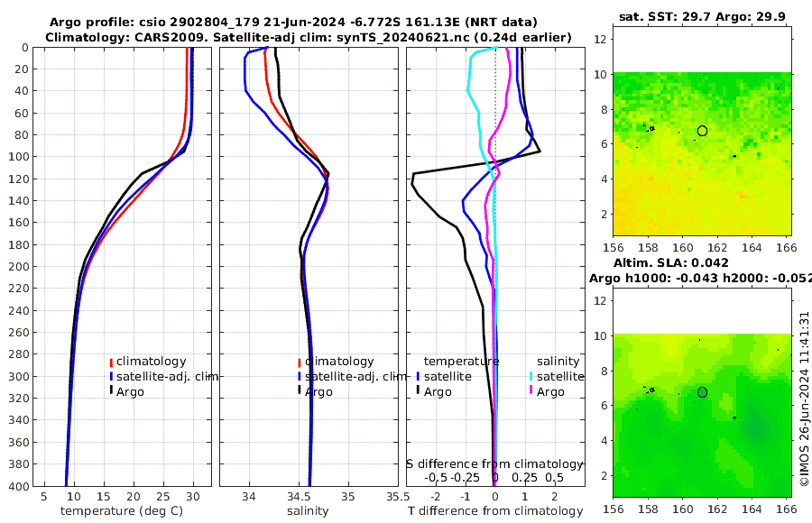This screenshot has width=812, height=523.
Task: Click the Argo profile title text
Action: (x=293, y=23)
